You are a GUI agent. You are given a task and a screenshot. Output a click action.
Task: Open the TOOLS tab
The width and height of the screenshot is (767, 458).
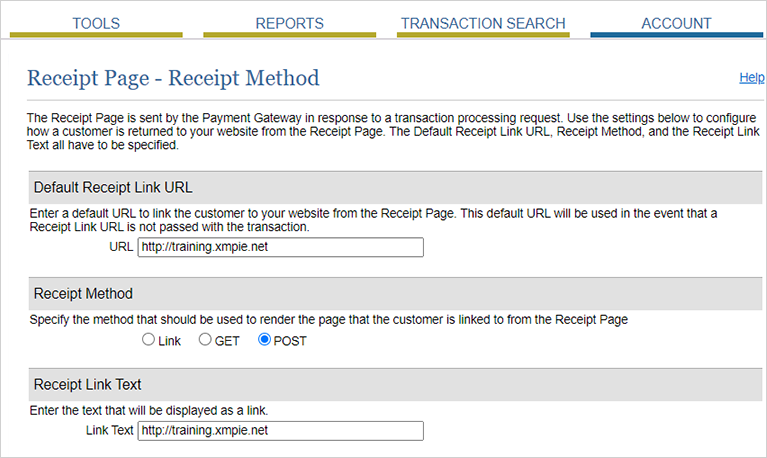click(96, 23)
